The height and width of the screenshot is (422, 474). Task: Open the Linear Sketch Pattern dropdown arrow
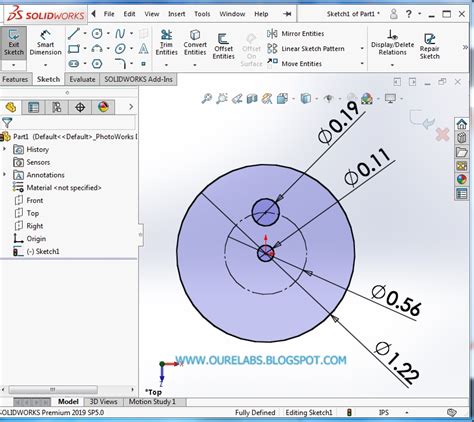pyautogui.click(x=362, y=49)
